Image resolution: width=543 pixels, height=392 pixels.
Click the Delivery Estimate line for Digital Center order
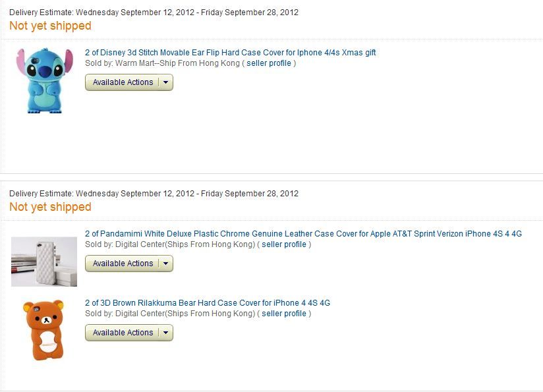pos(154,194)
